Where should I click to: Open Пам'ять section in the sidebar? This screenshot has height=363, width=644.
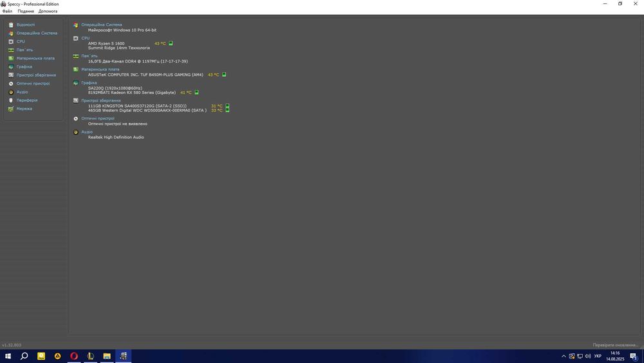click(24, 50)
